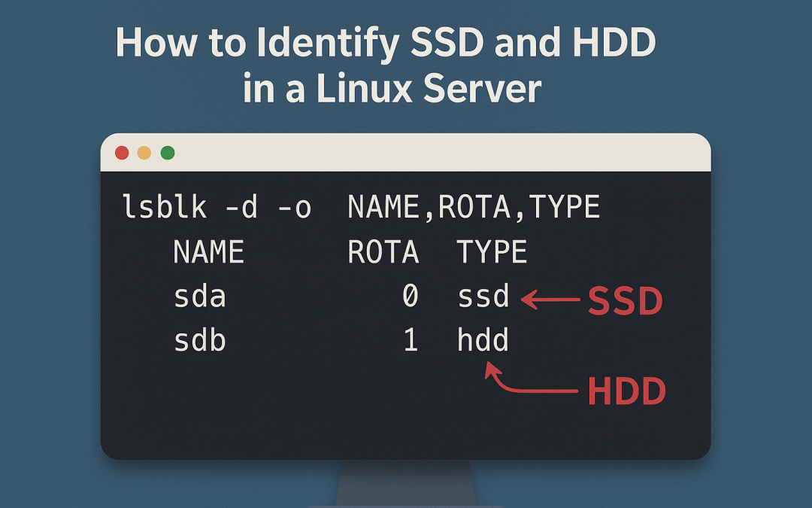Click the red close circle on the terminal
The image size is (812, 508).
click(123, 151)
